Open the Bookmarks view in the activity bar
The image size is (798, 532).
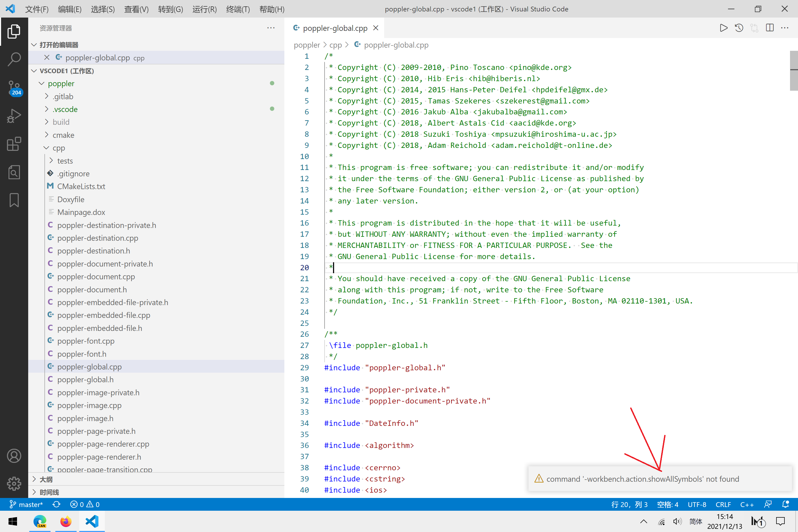(14, 200)
